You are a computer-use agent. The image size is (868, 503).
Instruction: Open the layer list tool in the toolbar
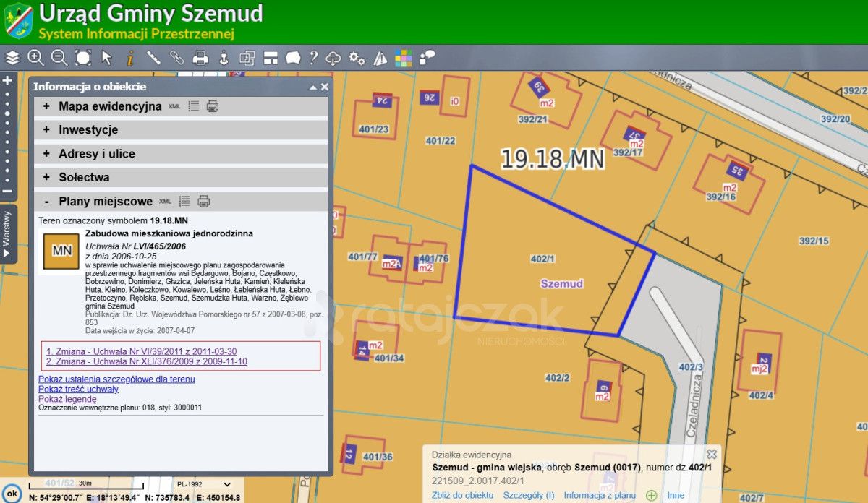coord(11,56)
